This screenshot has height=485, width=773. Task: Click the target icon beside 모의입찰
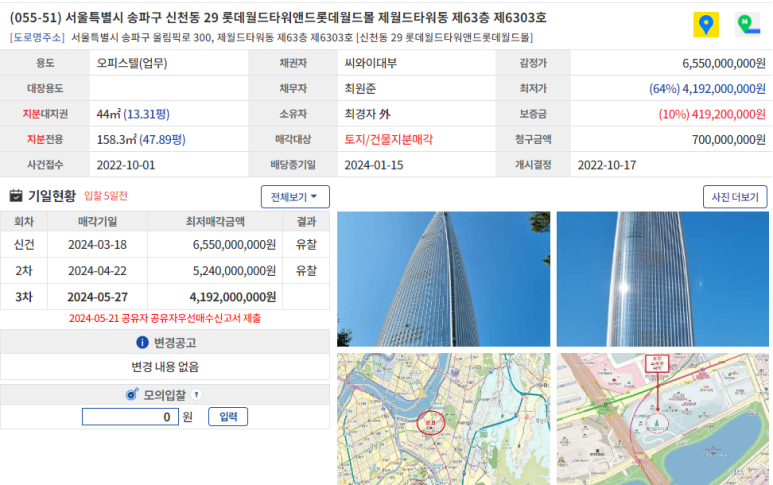(132, 394)
